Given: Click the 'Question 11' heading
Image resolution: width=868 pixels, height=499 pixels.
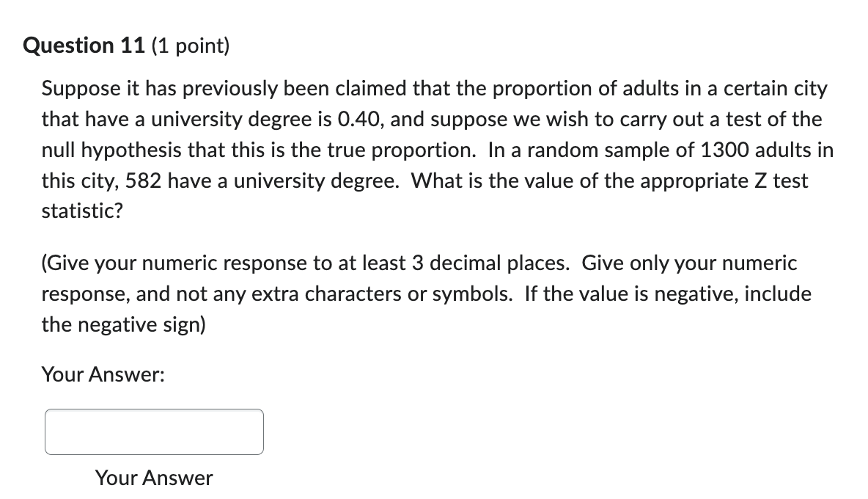Looking at the screenshot, I should coord(84,45).
